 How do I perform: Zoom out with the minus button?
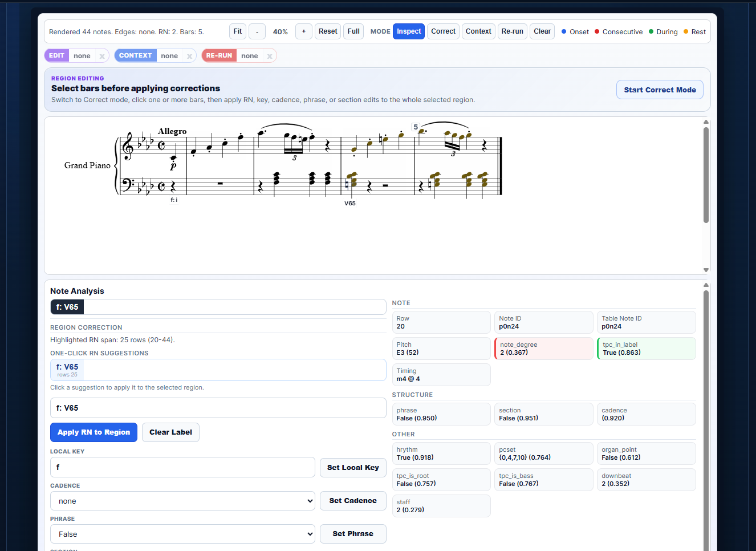(257, 31)
